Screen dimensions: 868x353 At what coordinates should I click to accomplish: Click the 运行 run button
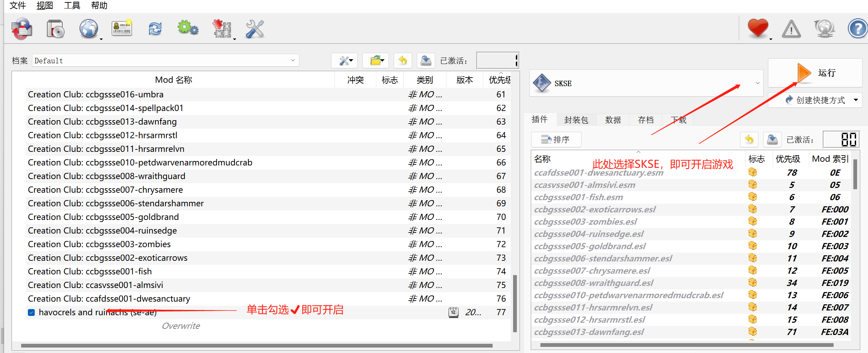815,73
